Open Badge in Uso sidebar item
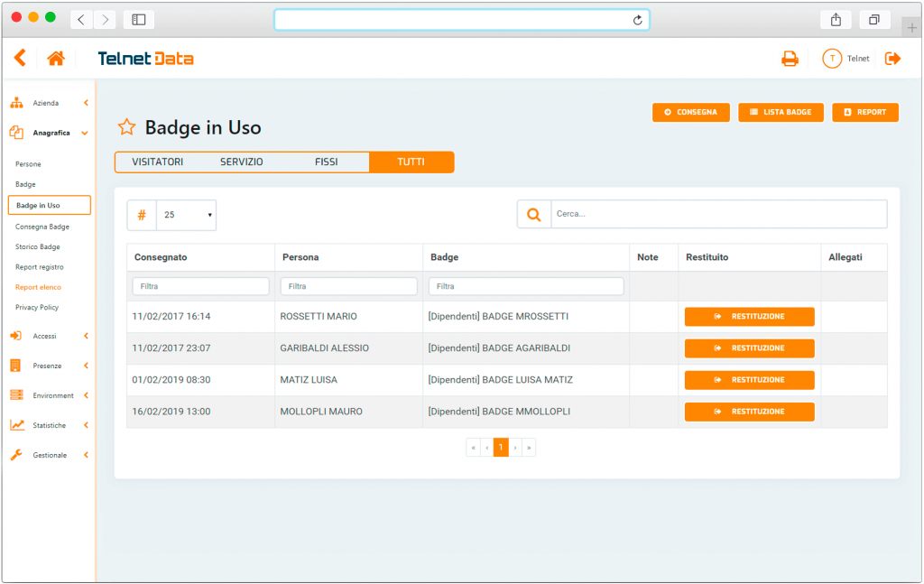 click(x=50, y=205)
